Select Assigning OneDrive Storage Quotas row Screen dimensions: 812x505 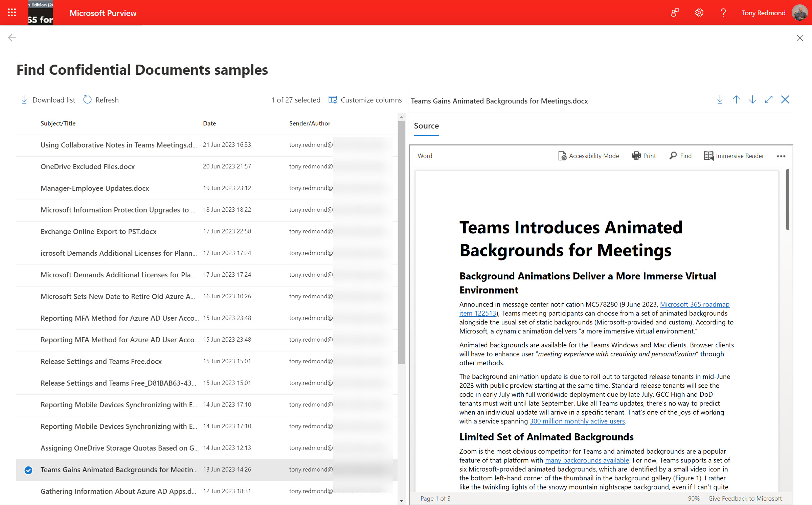pos(207,448)
